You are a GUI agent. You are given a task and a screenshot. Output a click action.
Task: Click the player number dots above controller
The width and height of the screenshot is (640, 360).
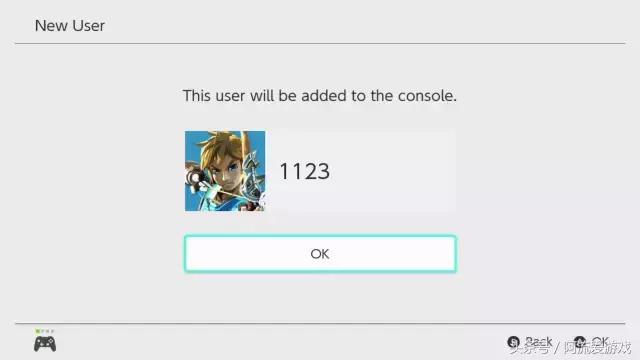coord(45,331)
